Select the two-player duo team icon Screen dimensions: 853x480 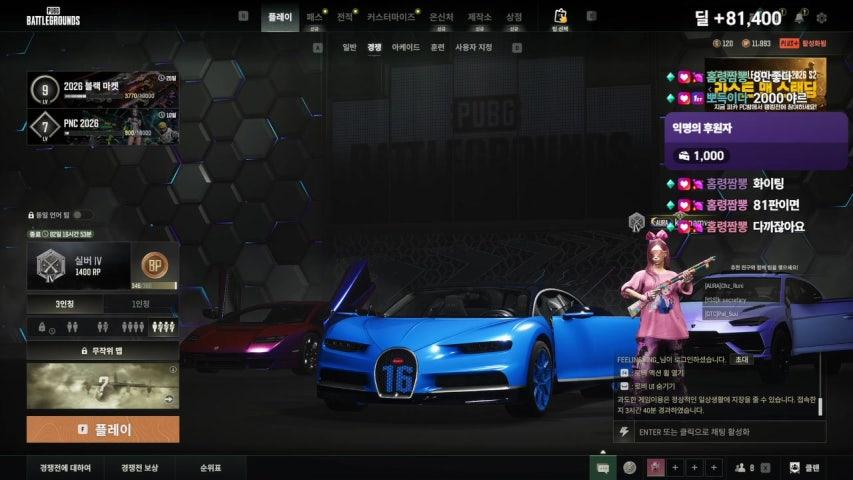(72, 327)
